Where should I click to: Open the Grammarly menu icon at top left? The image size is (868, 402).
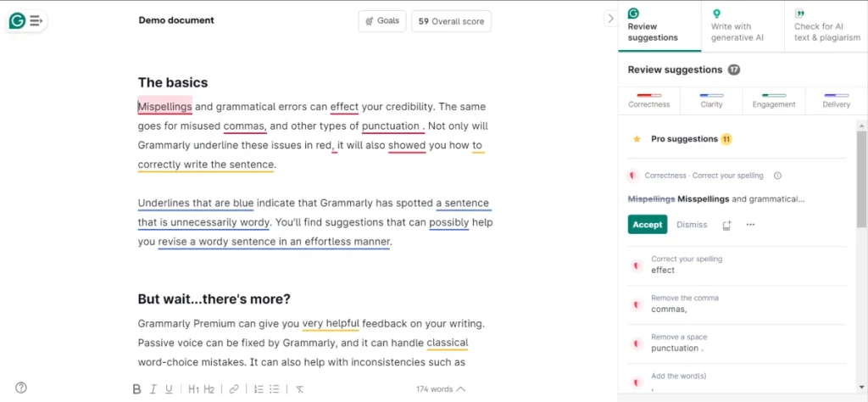25,21
